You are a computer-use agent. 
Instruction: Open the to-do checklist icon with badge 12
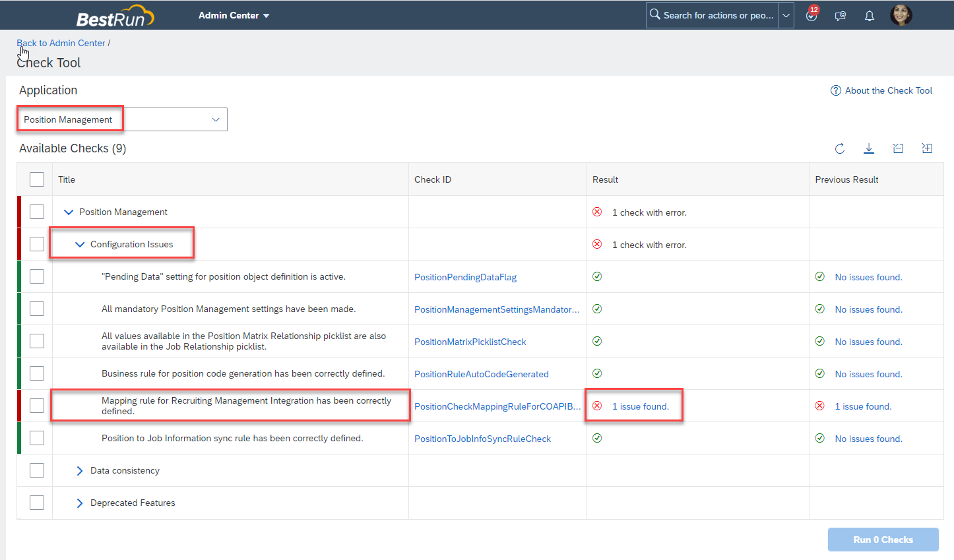(x=811, y=15)
